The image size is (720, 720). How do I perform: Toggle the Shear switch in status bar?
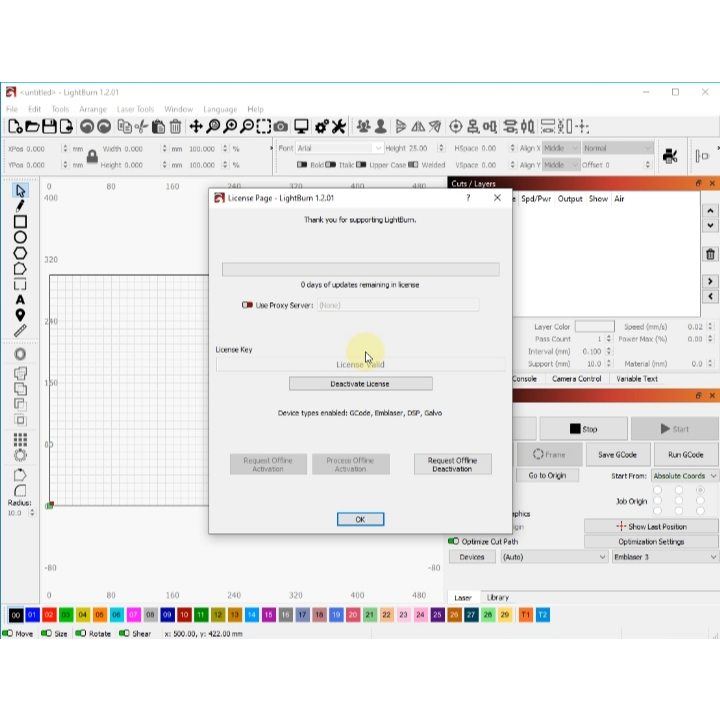click(124, 634)
